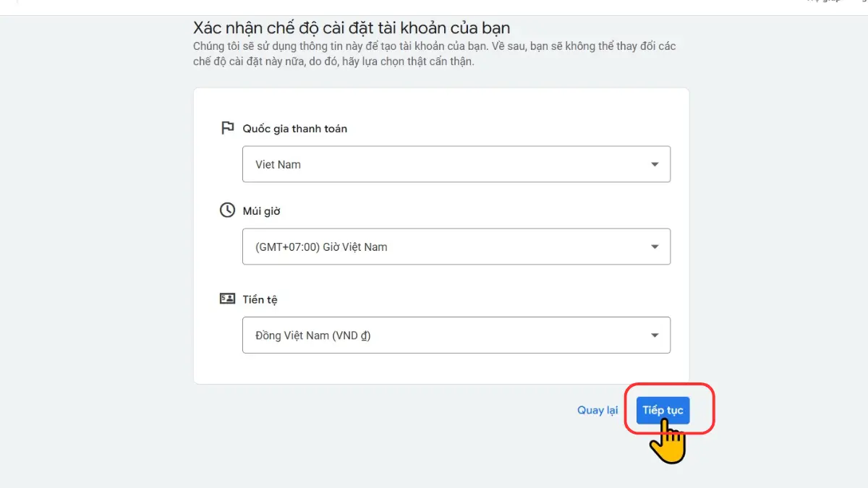This screenshot has width=868, height=488.
Task: Click the hand cursor graphic near Tiếp tục
Action: click(x=669, y=441)
